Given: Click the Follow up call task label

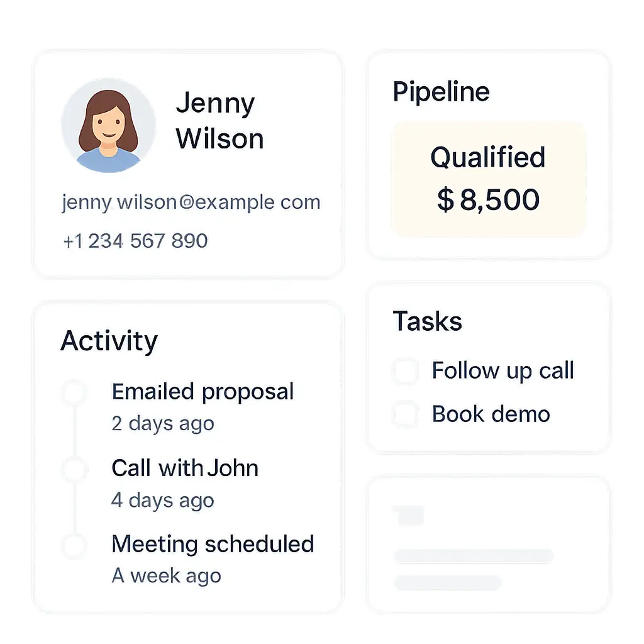Looking at the screenshot, I should 502,371.
